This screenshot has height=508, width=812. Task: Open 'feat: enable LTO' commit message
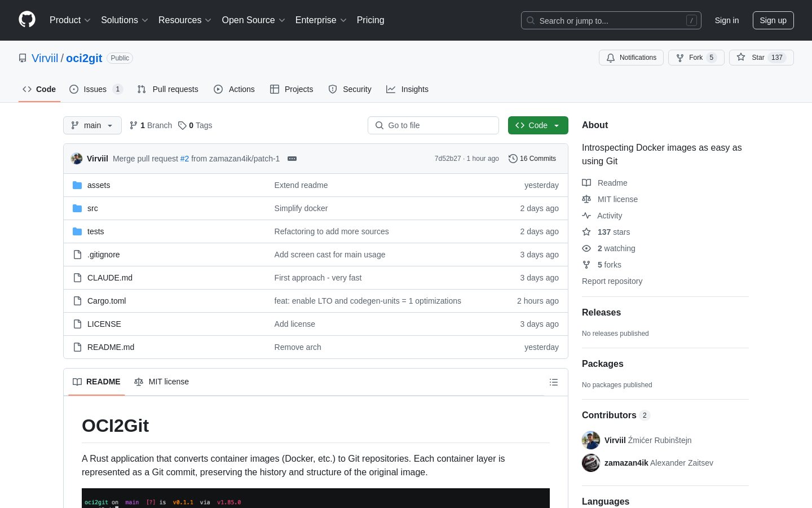click(x=368, y=301)
